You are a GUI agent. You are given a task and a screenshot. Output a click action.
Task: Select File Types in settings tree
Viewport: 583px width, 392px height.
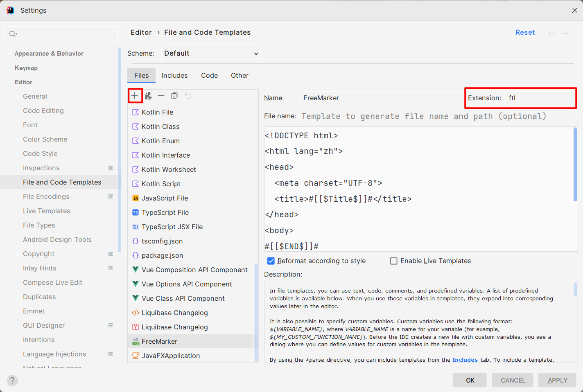point(39,225)
